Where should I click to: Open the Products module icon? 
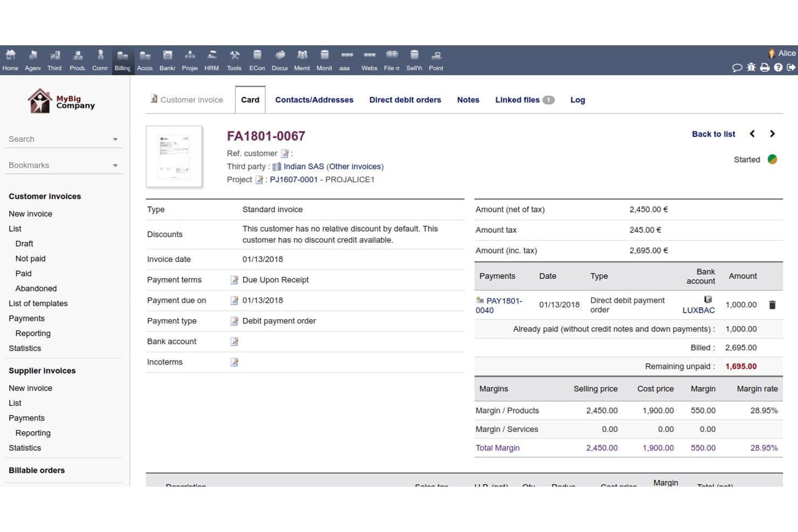78,60
